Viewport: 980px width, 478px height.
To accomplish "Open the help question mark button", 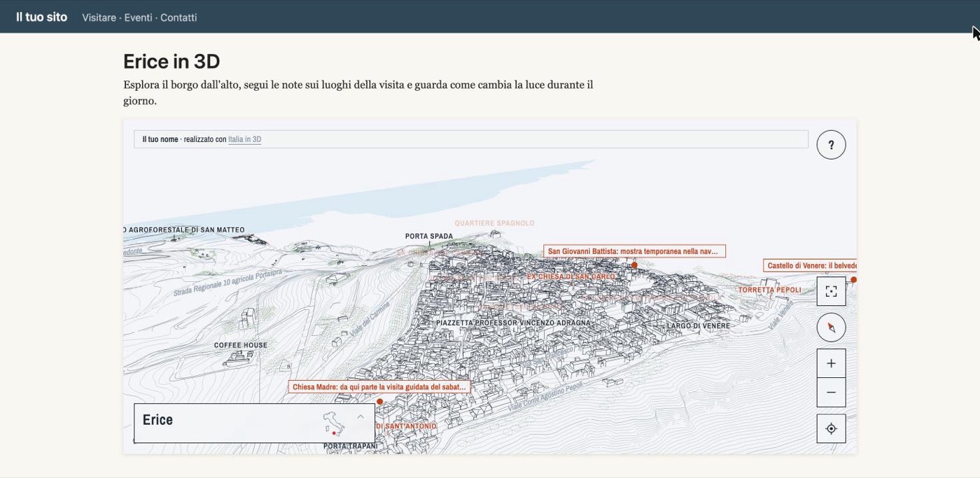I will point(831,145).
